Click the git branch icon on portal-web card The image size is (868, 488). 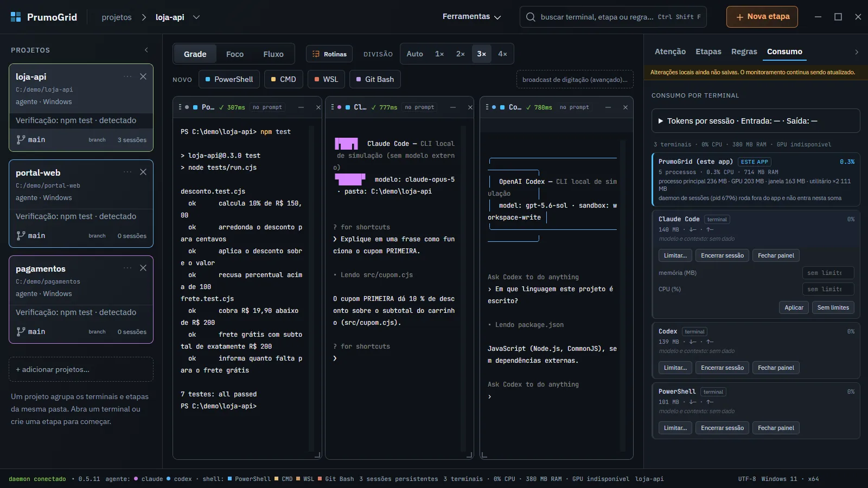pos(21,235)
